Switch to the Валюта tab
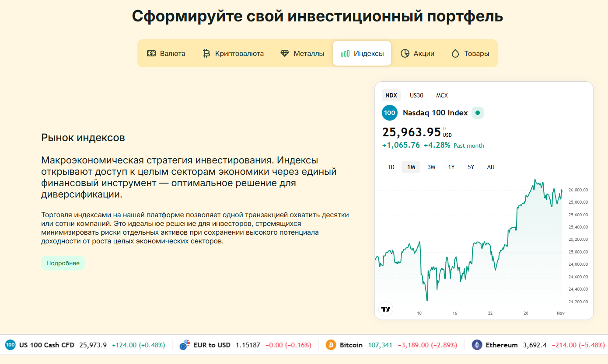Image resolution: width=608 pixels, height=364 pixels. tap(166, 53)
